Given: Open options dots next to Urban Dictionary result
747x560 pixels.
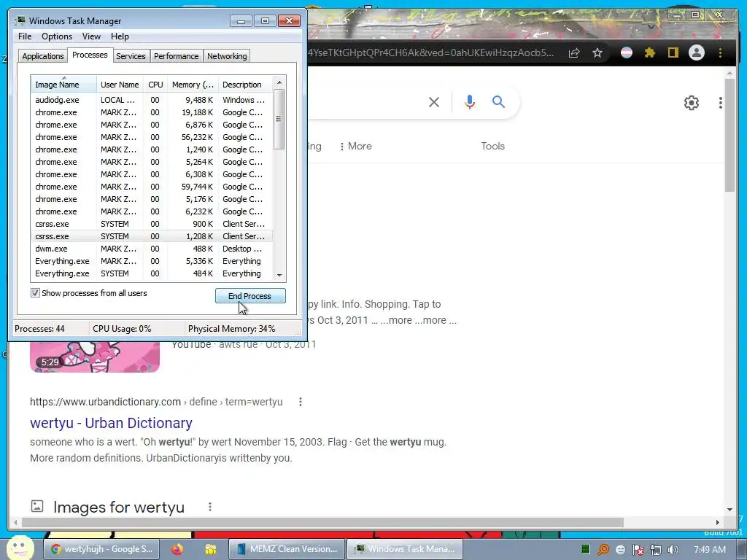Looking at the screenshot, I should coord(300,402).
